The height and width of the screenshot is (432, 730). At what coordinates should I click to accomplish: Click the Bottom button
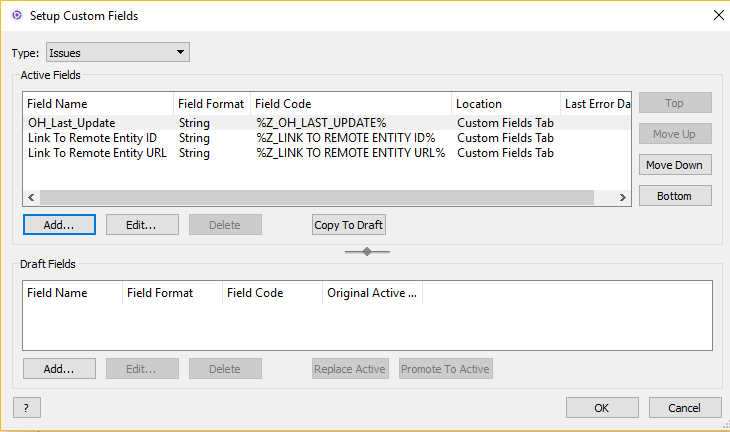(675, 196)
